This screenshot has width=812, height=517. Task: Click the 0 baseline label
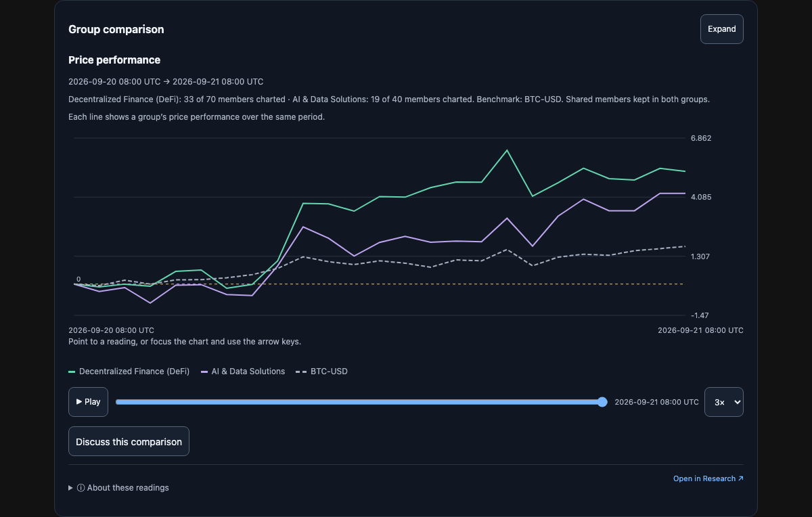78,279
